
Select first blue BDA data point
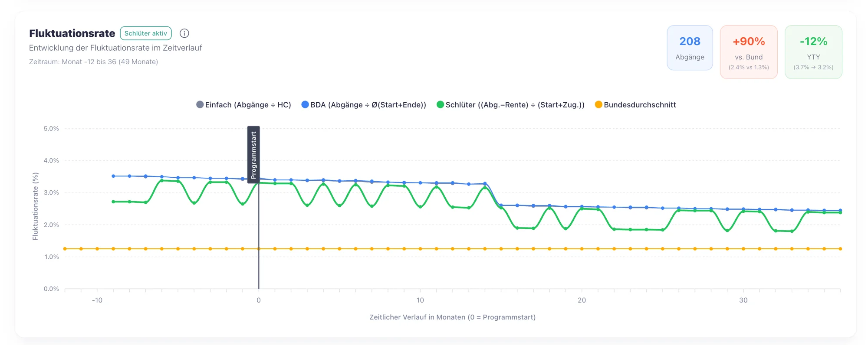[x=113, y=176]
